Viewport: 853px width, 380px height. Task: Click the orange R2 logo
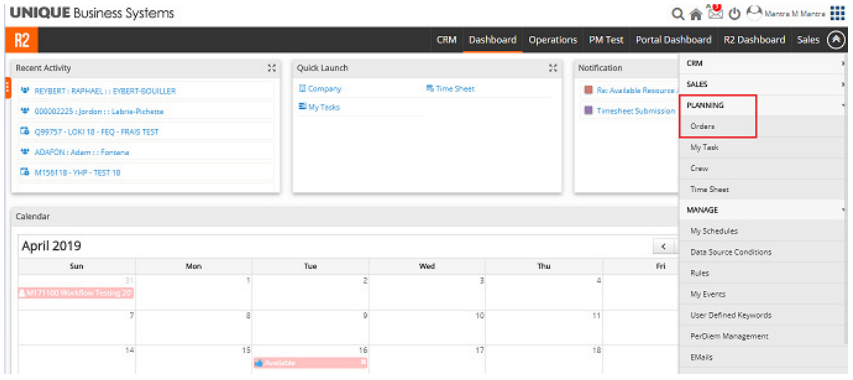[x=22, y=40]
